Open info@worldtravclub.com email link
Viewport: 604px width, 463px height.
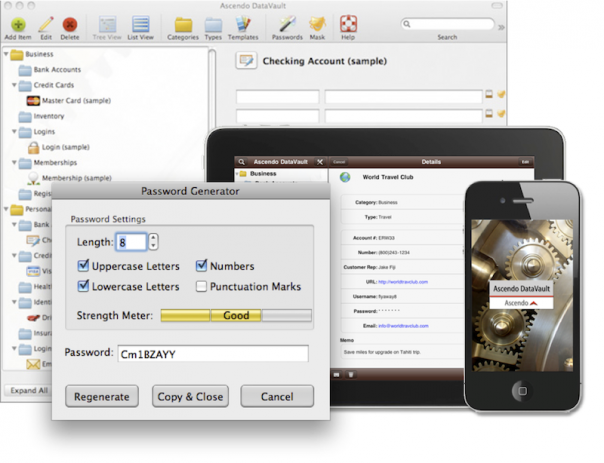403,326
